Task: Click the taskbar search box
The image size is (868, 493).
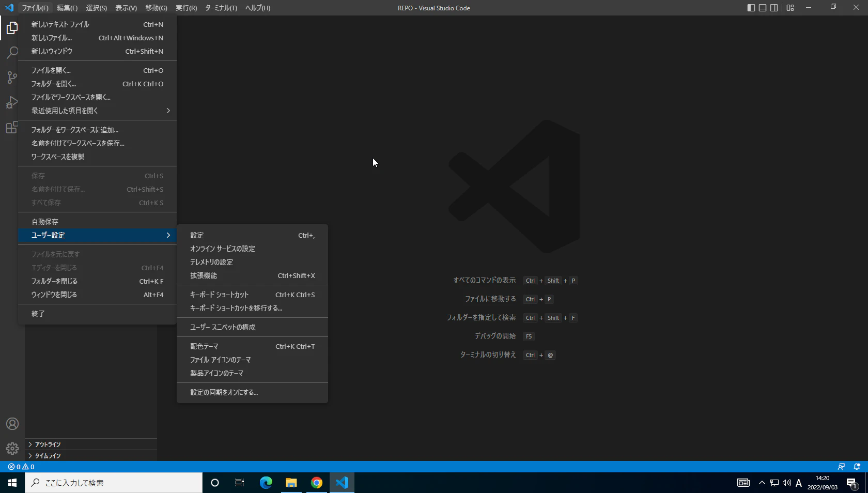Action: (114, 483)
